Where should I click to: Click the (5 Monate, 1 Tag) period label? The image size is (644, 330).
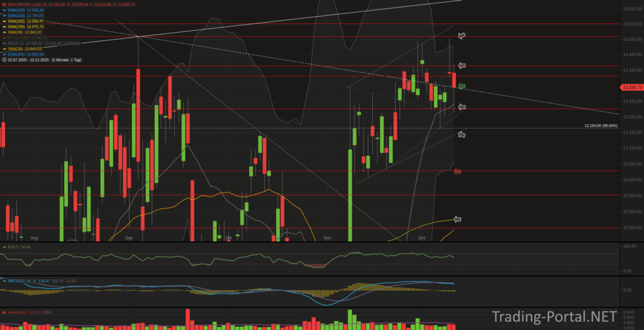click(x=66, y=60)
